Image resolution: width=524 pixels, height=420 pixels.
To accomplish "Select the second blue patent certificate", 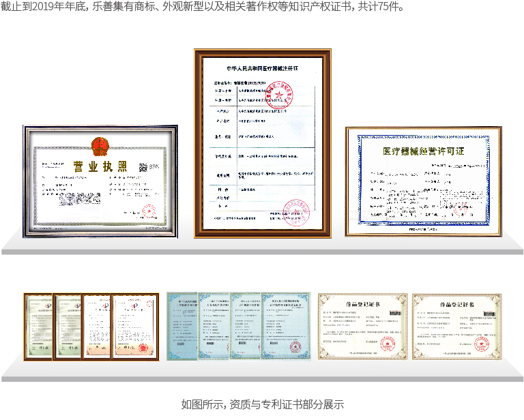I will 214,326.
